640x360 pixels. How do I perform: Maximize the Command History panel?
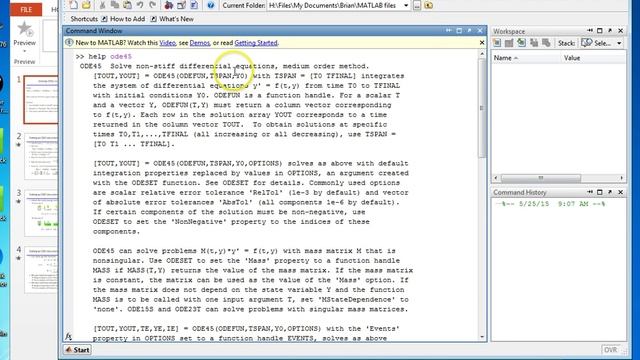point(600,192)
